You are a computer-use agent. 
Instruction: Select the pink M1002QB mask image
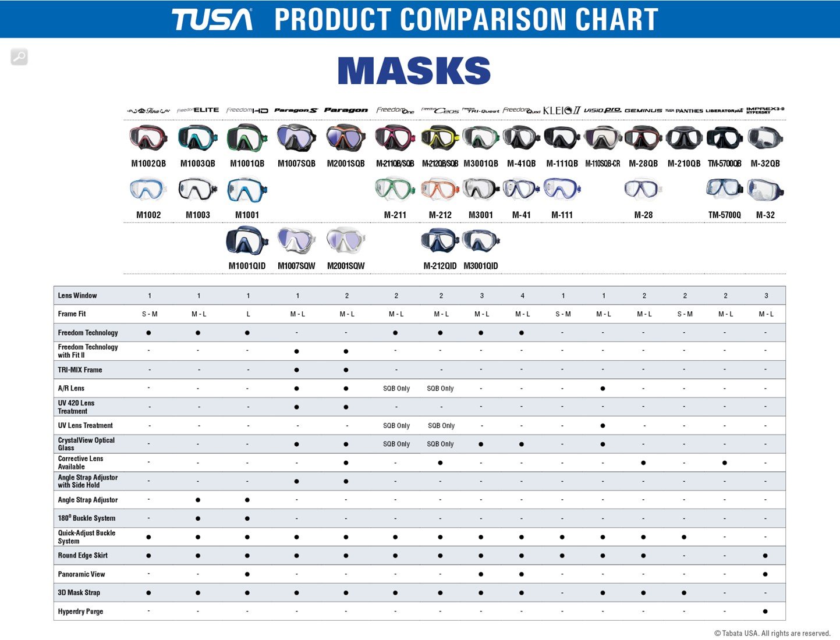click(148, 138)
